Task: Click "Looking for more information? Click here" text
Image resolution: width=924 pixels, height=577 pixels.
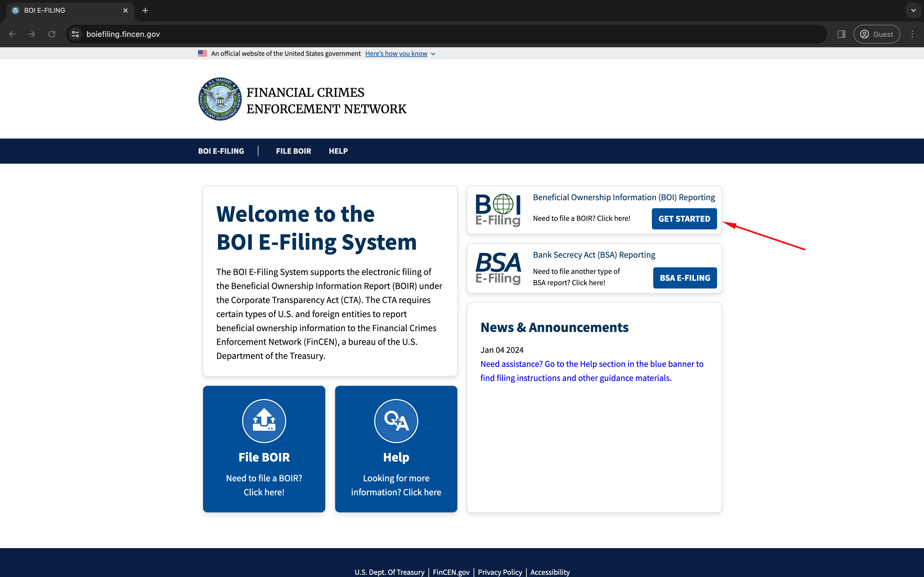Action: point(396,485)
